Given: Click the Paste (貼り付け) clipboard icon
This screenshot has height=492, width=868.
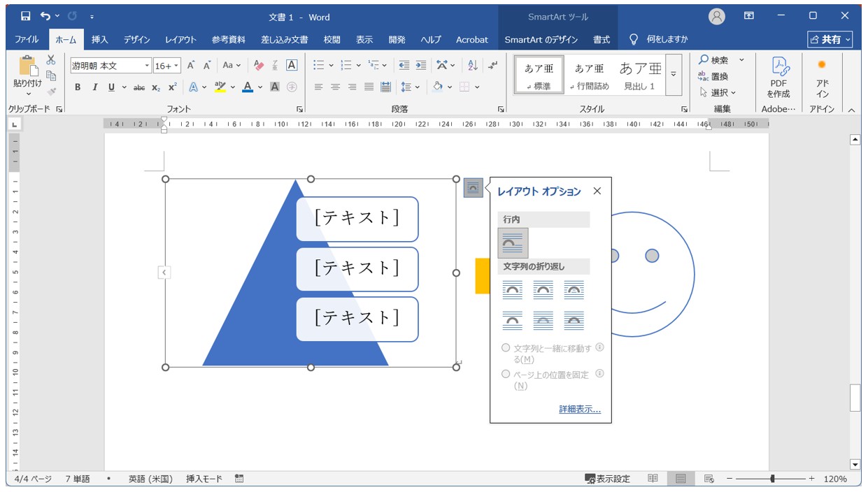Looking at the screenshot, I should pyautogui.click(x=28, y=66).
